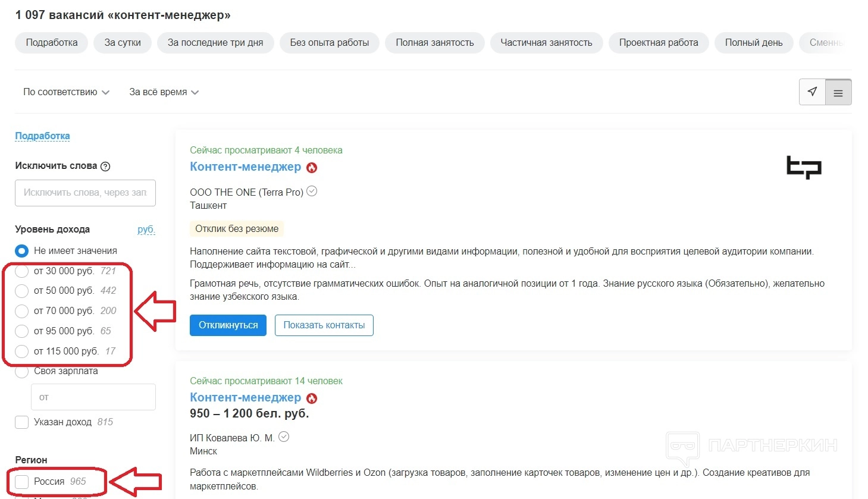Click the Показать контакты button
The height and width of the screenshot is (499, 868).
[324, 325]
